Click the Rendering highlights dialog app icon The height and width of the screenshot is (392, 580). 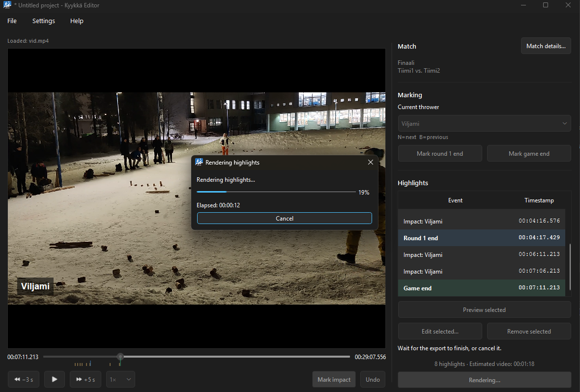pos(199,162)
